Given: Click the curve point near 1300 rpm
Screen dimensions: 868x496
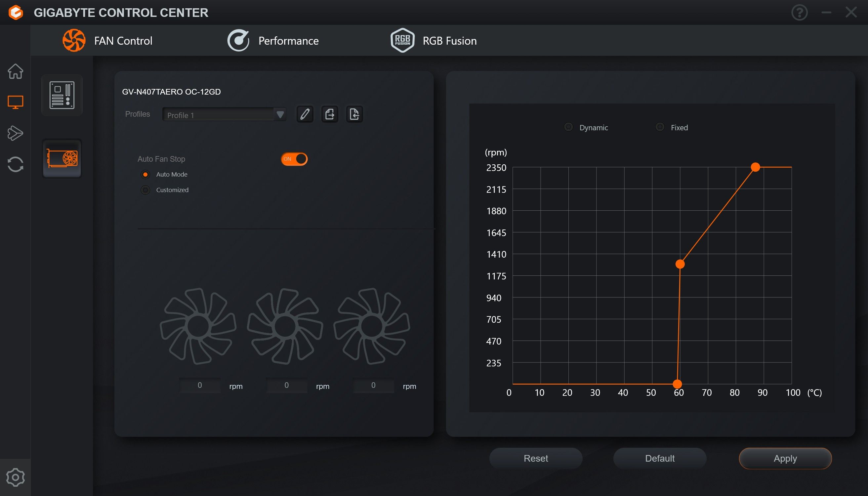Looking at the screenshot, I should pyautogui.click(x=680, y=264).
